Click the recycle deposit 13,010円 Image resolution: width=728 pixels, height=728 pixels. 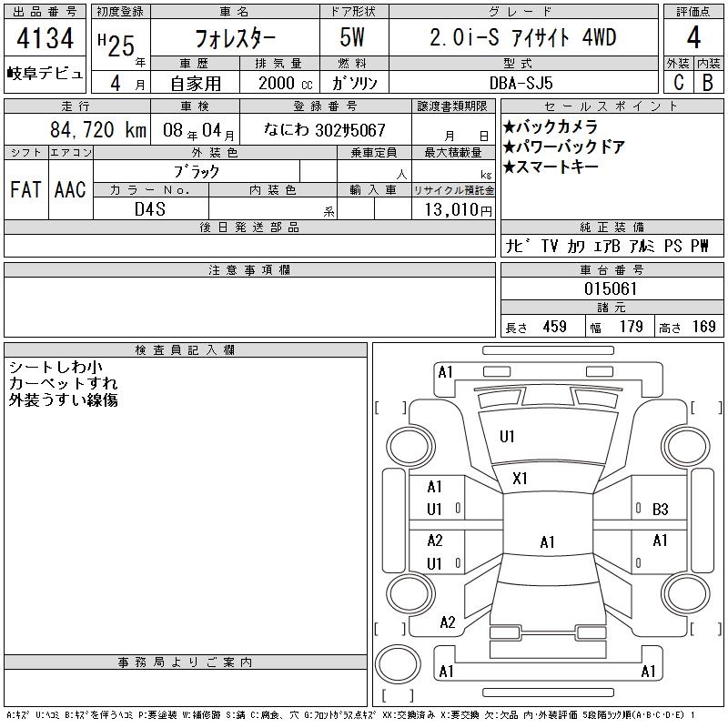click(x=458, y=210)
